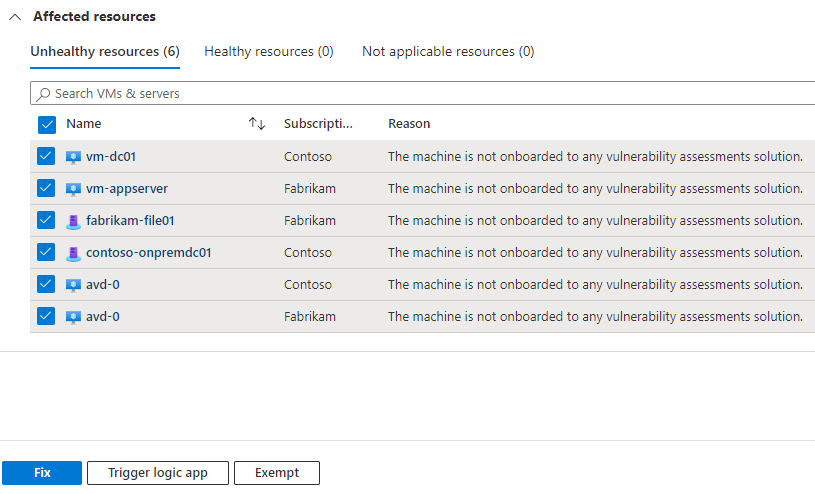Collapse the Affected resources section

(x=15, y=17)
